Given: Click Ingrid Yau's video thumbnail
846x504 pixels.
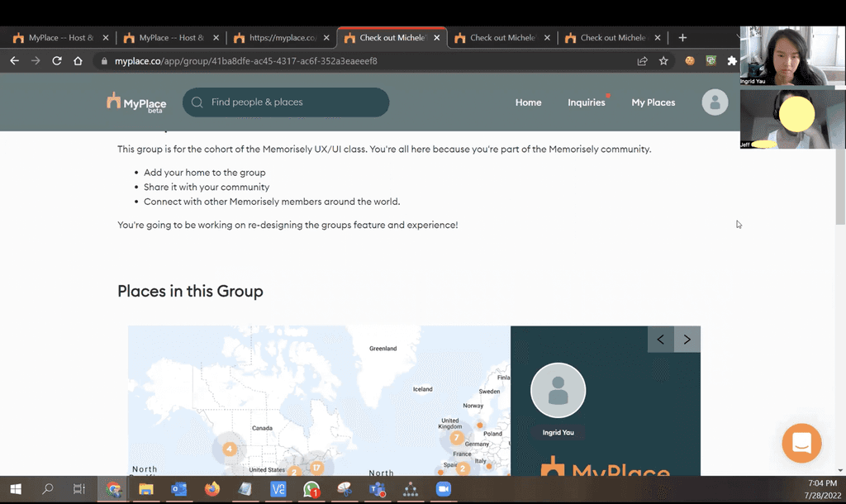Looking at the screenshot, I should click(x=791, y=55).
